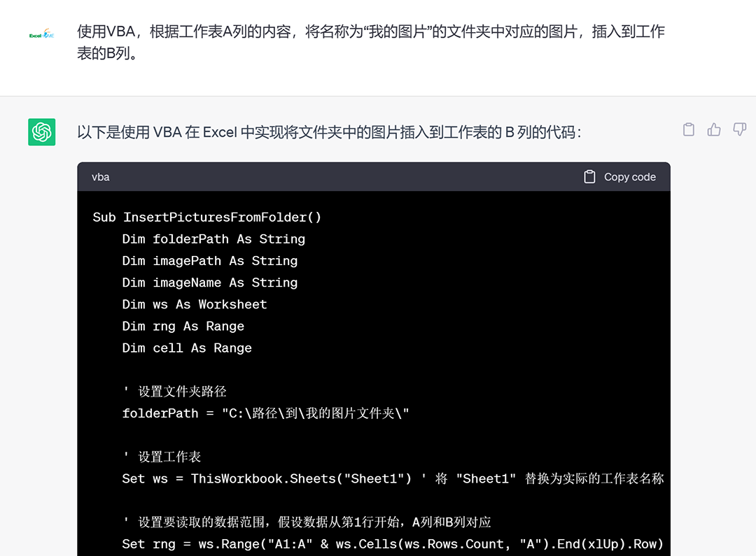Click the thumbs up rating icon

point(713,129)
